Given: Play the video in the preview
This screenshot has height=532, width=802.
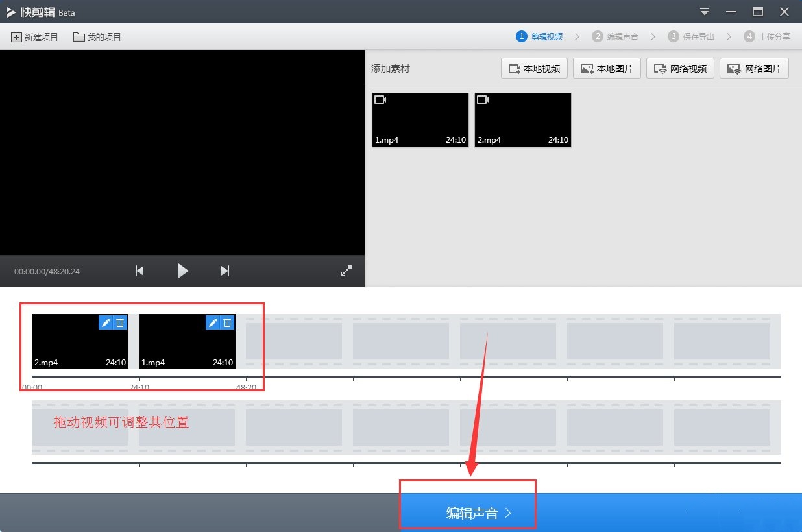Looking at the screenshot, I should [182, 271].
